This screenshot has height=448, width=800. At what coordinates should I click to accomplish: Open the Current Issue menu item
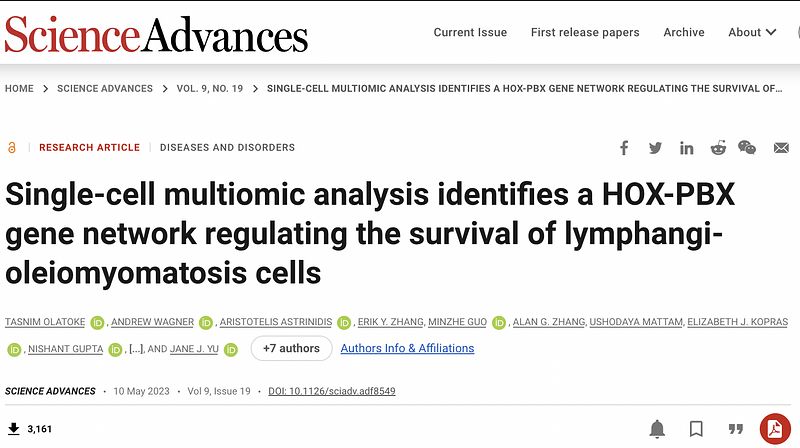pos(470,32)
